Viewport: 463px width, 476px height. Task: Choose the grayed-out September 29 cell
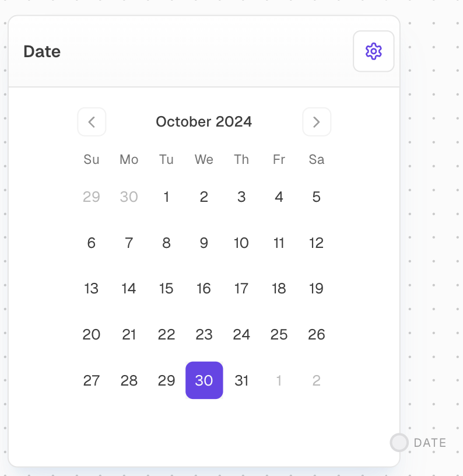click(x=92, y=197)
